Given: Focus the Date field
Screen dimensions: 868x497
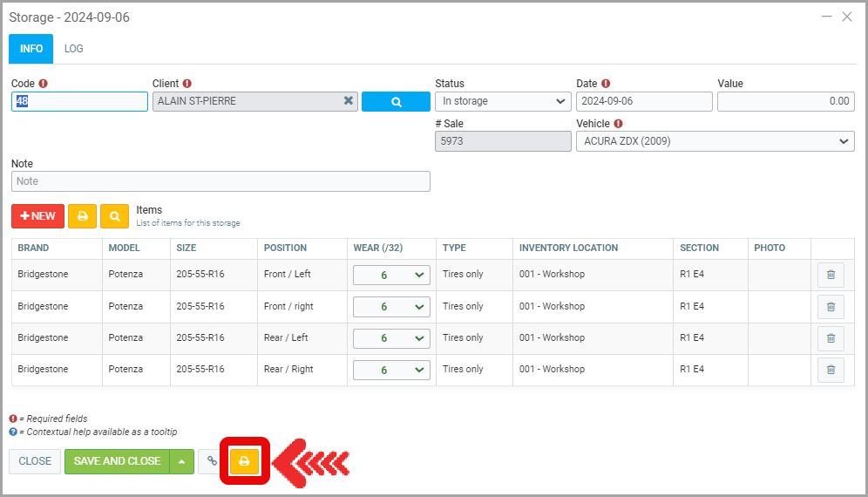Looking at the screenshot, I should tap(643, 101).
